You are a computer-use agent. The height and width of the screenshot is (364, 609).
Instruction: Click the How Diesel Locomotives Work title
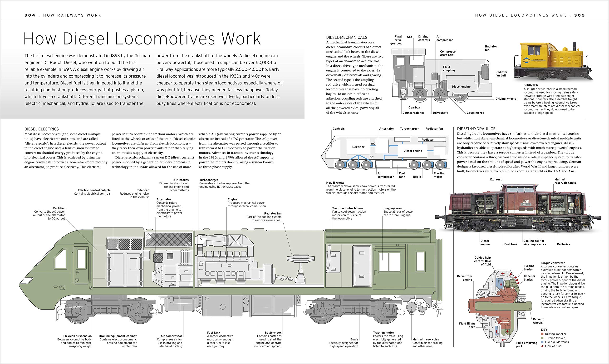coord(142,39)
